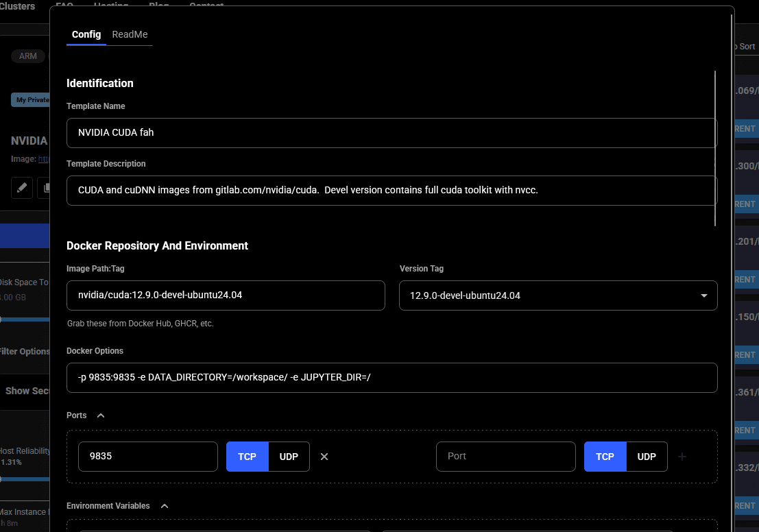Edit the Template Name field

coord(391,132)
